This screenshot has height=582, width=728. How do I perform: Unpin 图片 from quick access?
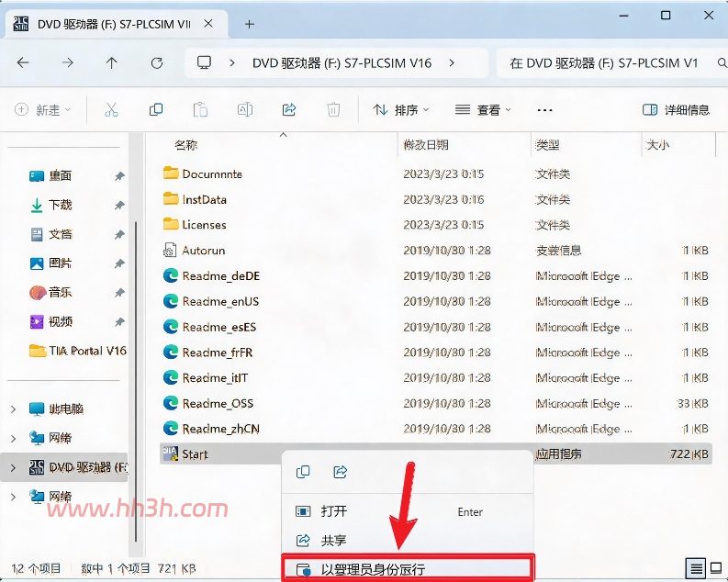click(x=119, y=263)
